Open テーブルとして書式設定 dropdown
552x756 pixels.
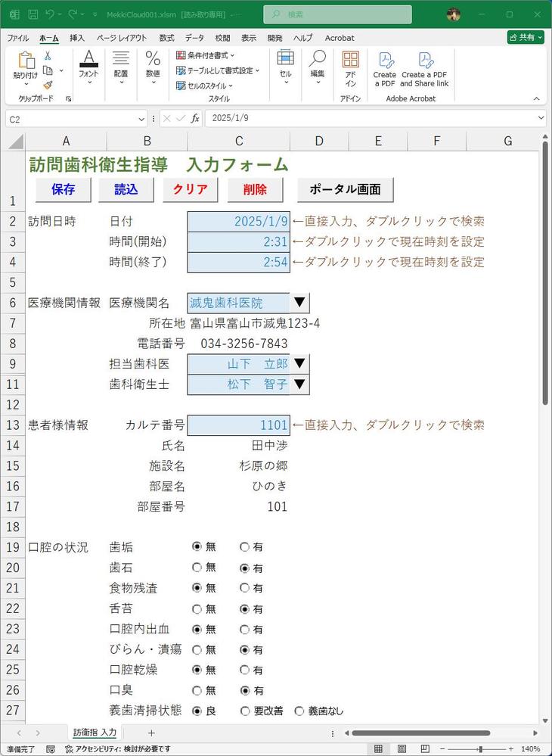click(218, 70)
